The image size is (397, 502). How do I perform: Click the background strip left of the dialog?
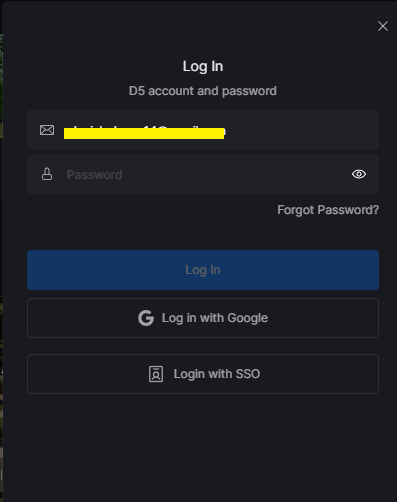click(1, 250)
